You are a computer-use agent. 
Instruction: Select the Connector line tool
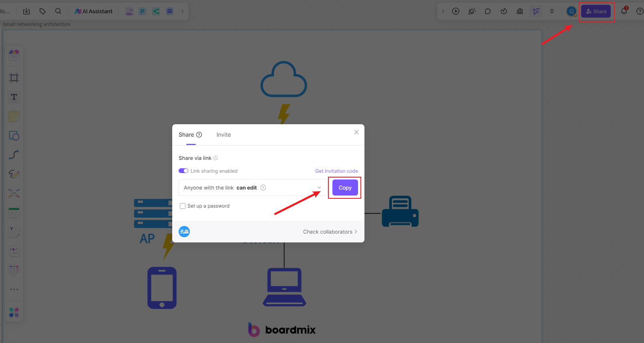pyautogui.click(x=14, y=155)
